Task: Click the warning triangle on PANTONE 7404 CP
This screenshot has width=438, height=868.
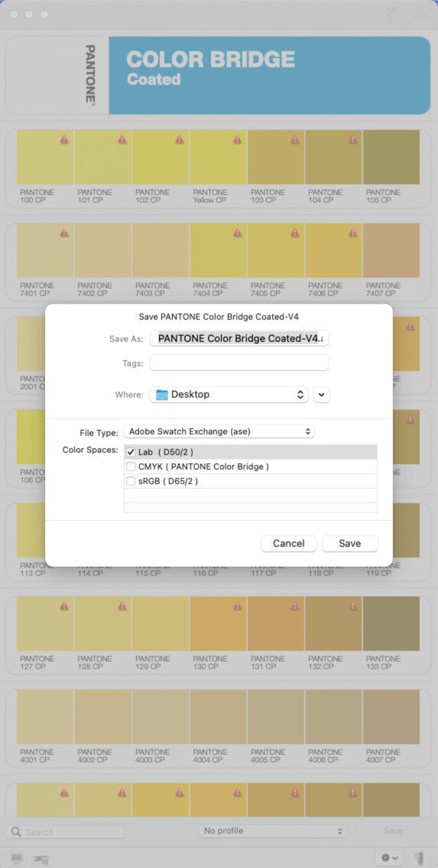Action: point(237,233)
